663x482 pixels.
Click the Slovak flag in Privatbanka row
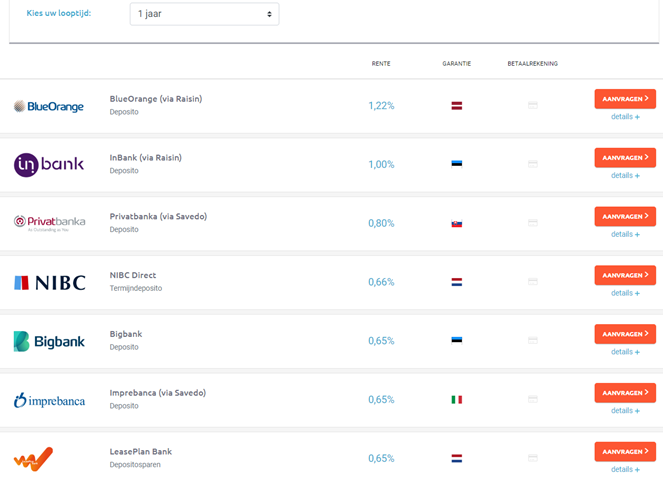tap(457, 223)
